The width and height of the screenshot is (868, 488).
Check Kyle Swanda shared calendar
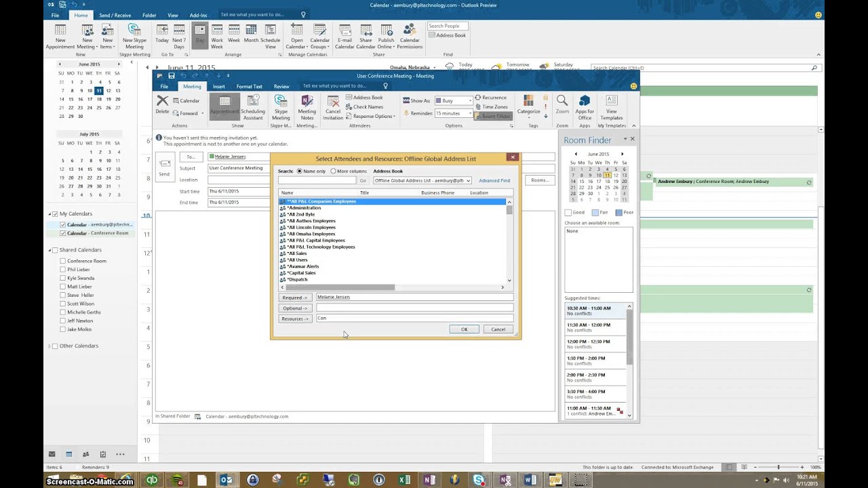click(63, 278)
